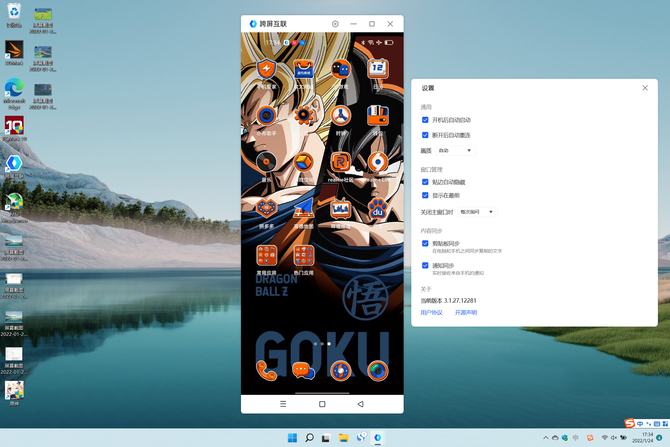The height and width of the screenshot is (447, 670).
Task: Open the Windows Start menu
Action: point(292,438)
